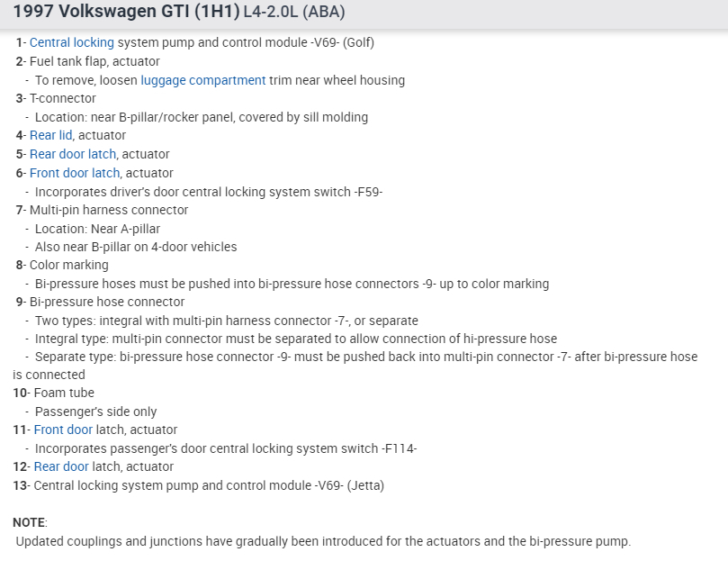The image size is (728, 579).
Task: Click the bold NOTE label
Action: (x=29, y=522)
